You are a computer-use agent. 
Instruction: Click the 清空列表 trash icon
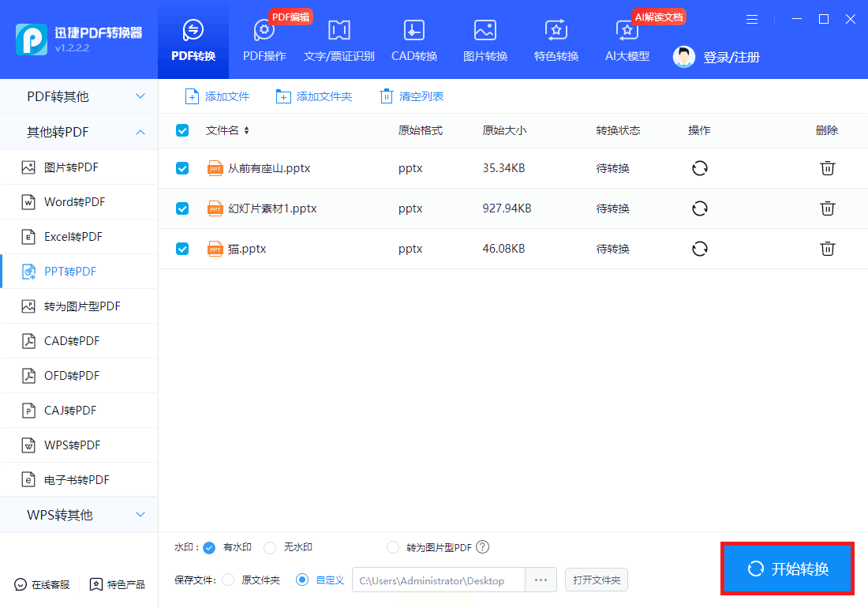point(386,96)
